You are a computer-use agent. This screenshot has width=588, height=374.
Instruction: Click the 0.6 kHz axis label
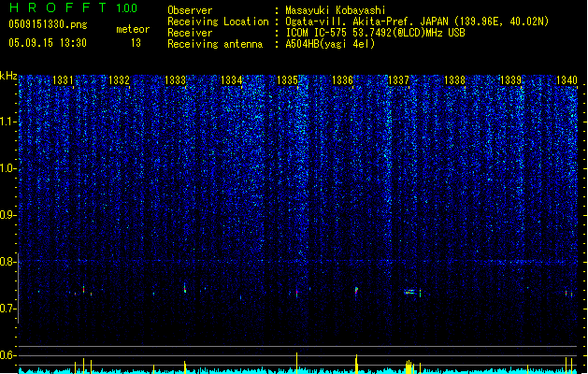(7, 355)
